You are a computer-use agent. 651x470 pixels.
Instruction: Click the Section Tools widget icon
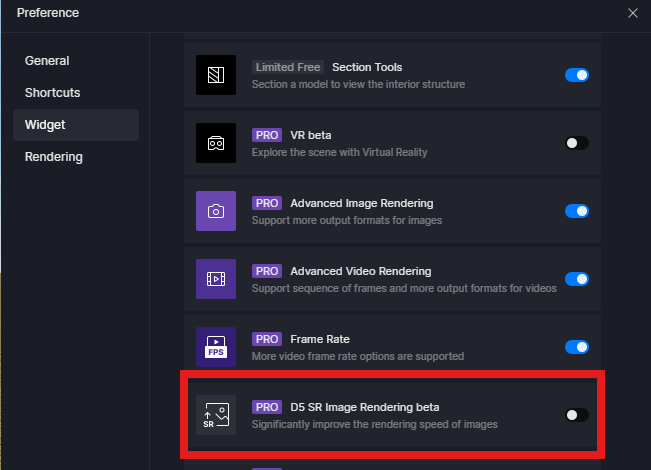216,75
